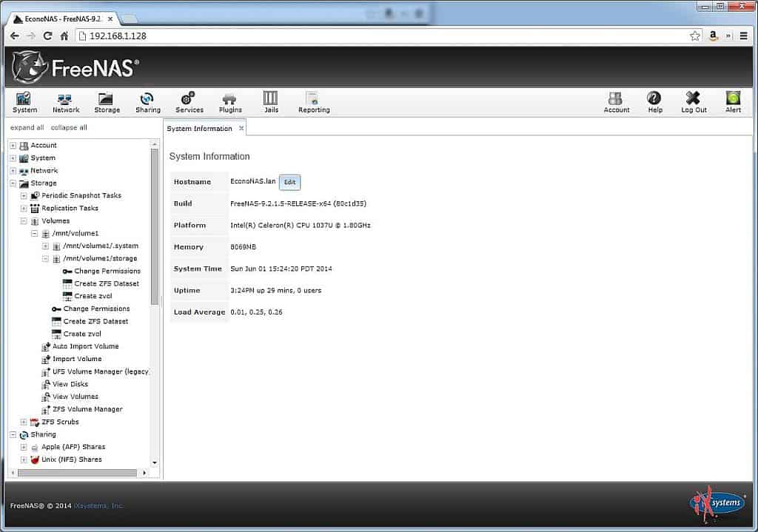Select the EconoNAS browser tab
This screenshot has height=532, width=758.
[x=63, y=18]
